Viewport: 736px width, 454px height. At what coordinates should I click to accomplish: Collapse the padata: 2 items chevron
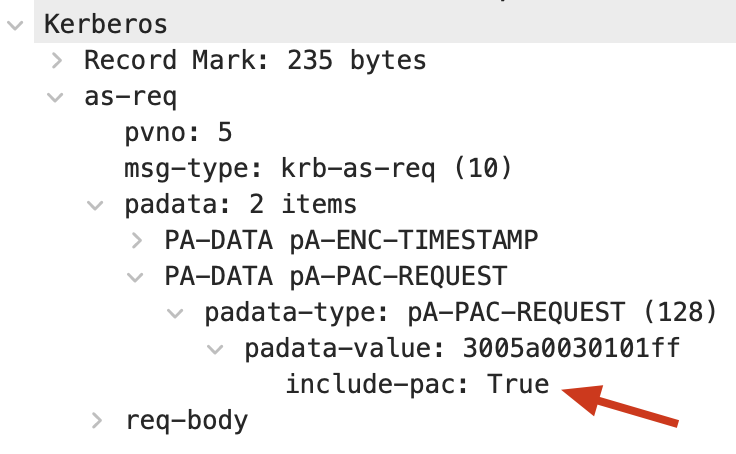pyautogui.click(x=95, y=205)
